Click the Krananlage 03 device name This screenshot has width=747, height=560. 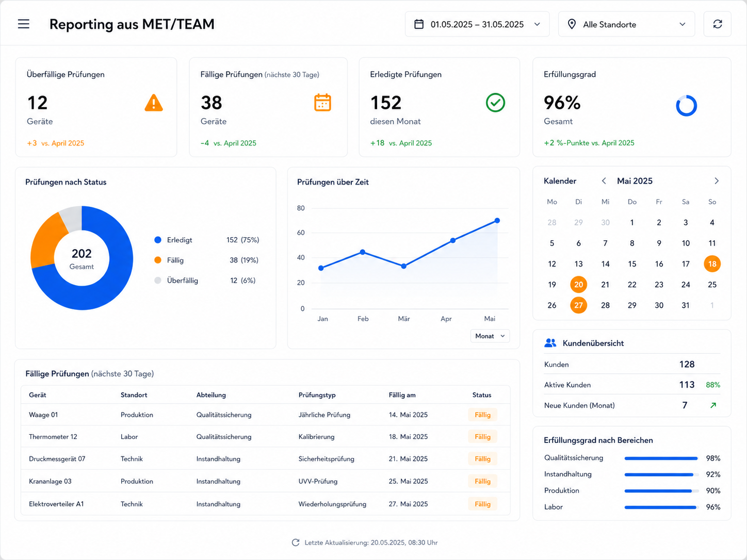pyautogui.click(x=50, y=481)
